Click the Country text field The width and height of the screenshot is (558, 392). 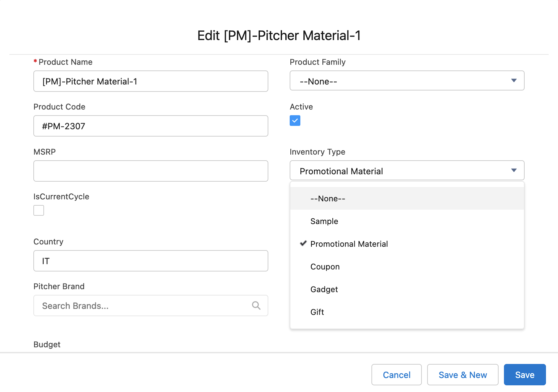(x=151, y=261)
